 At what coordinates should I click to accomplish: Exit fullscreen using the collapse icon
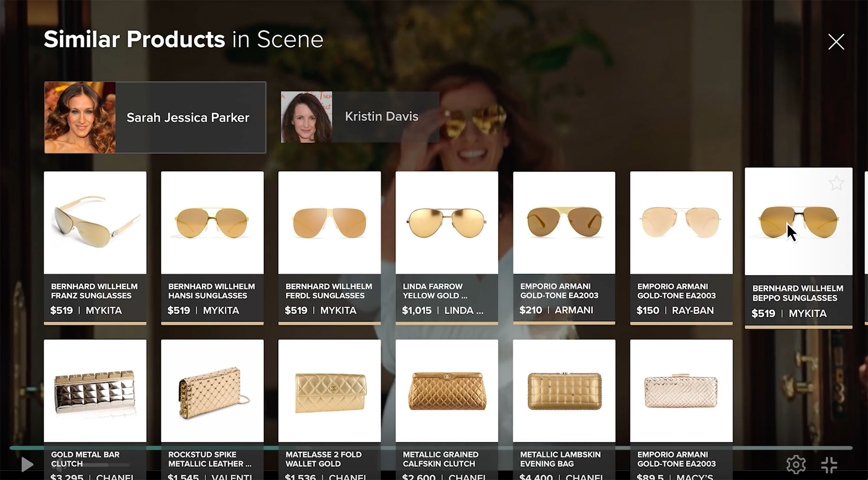[x=829, y=465]
